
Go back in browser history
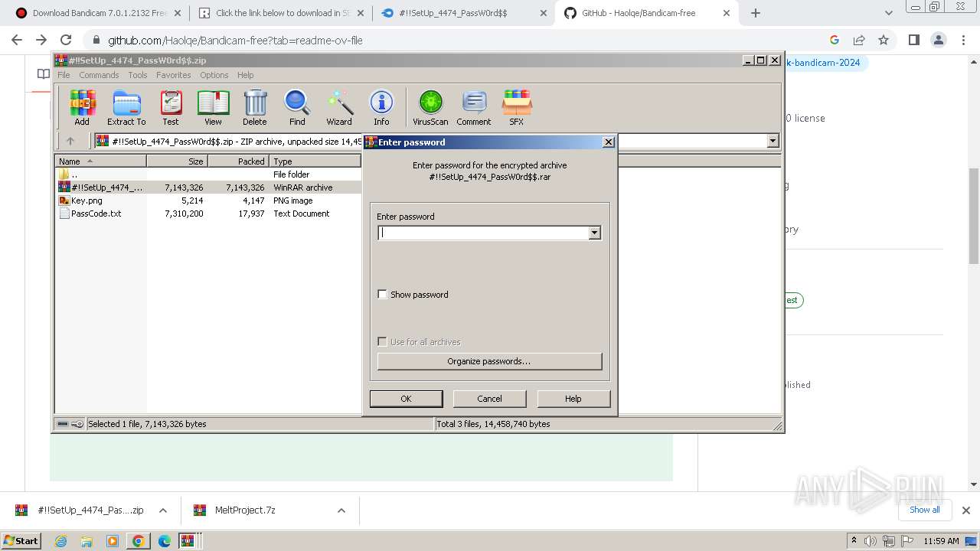[x=17, y=40]
